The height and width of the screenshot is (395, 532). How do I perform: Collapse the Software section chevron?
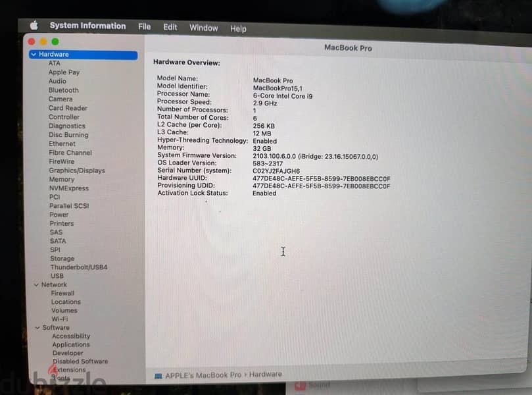(37, 328)
